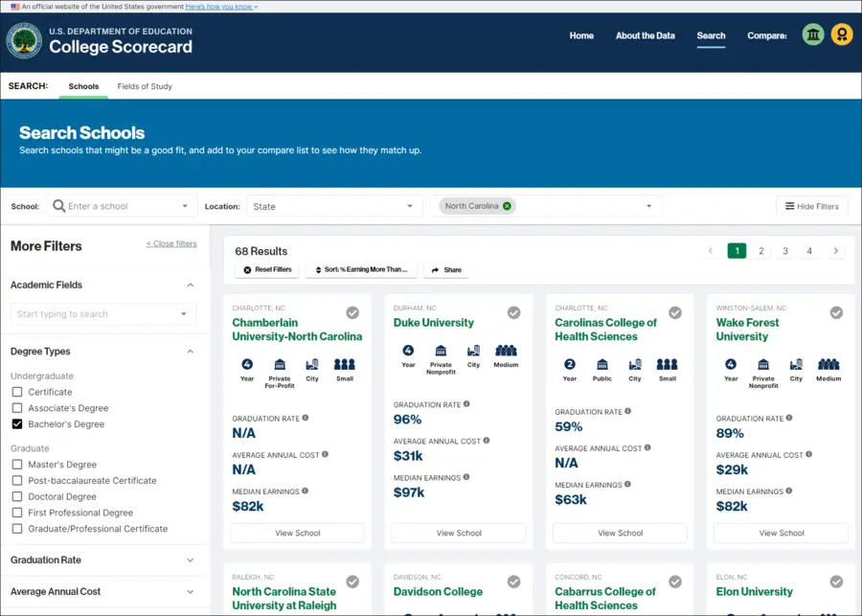The width and height of the screenshot is (862, 616).
Task: Click the Share button
Action: 445,269
